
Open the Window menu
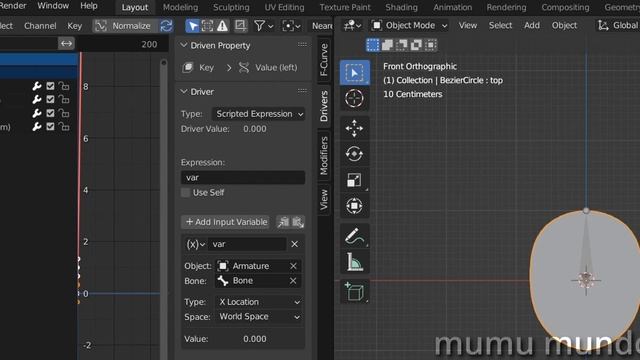coord(53,6)
